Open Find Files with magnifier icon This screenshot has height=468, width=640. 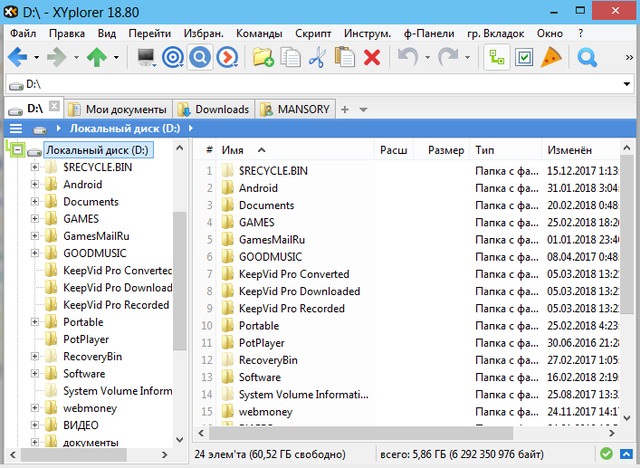tap(587, 57)
